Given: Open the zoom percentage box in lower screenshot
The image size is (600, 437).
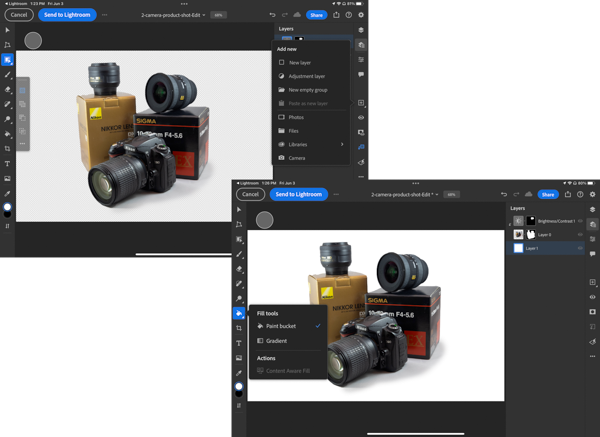Looking at the screenshot, I should (452, 194).
